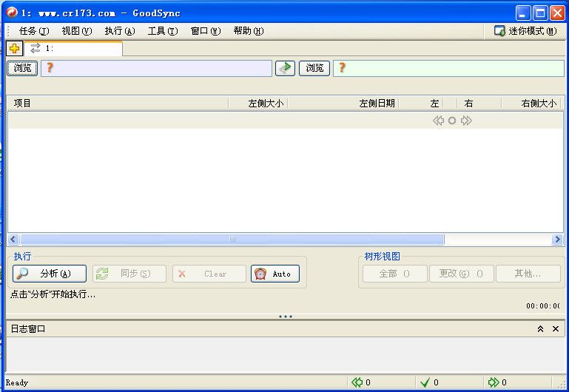The image size is (569, 392).
Task: Click the right 浏览 browse button
Action: [x=314, y=68]
